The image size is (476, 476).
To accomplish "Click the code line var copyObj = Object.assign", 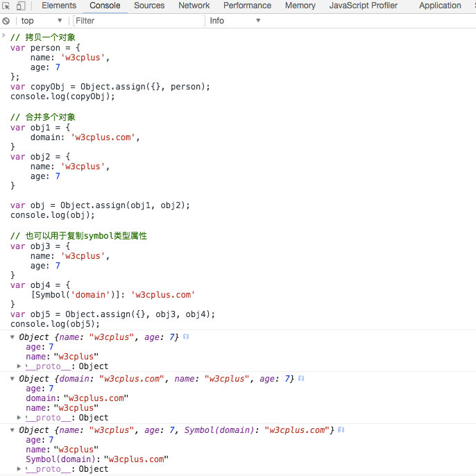I will [110, 87].
